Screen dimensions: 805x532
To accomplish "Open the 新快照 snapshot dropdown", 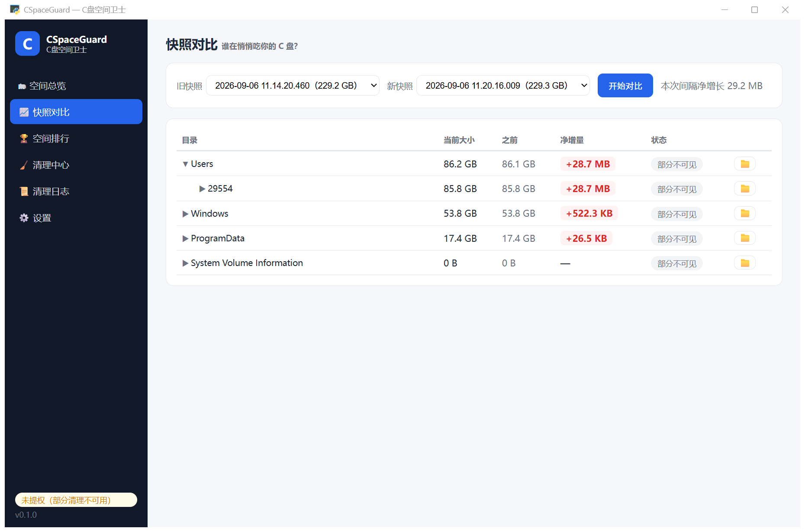I will pos(503,86).
